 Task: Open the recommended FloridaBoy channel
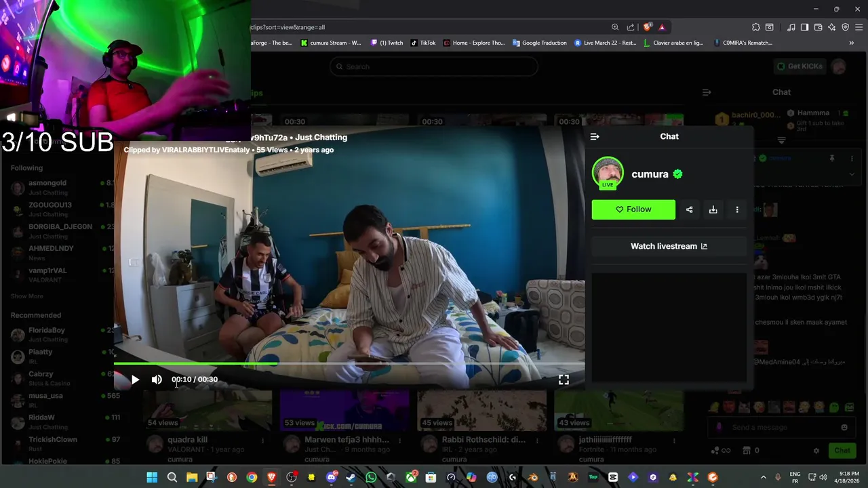58,335
